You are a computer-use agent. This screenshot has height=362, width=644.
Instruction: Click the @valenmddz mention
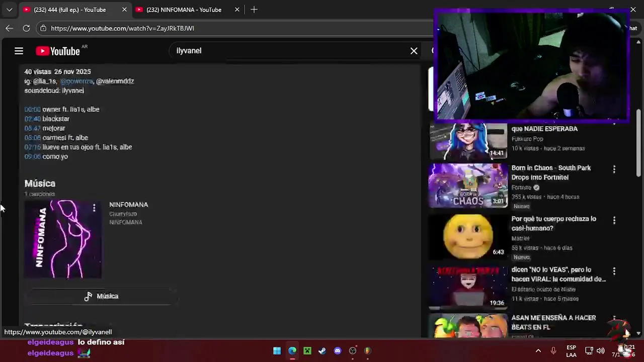[x=115, y=81]
